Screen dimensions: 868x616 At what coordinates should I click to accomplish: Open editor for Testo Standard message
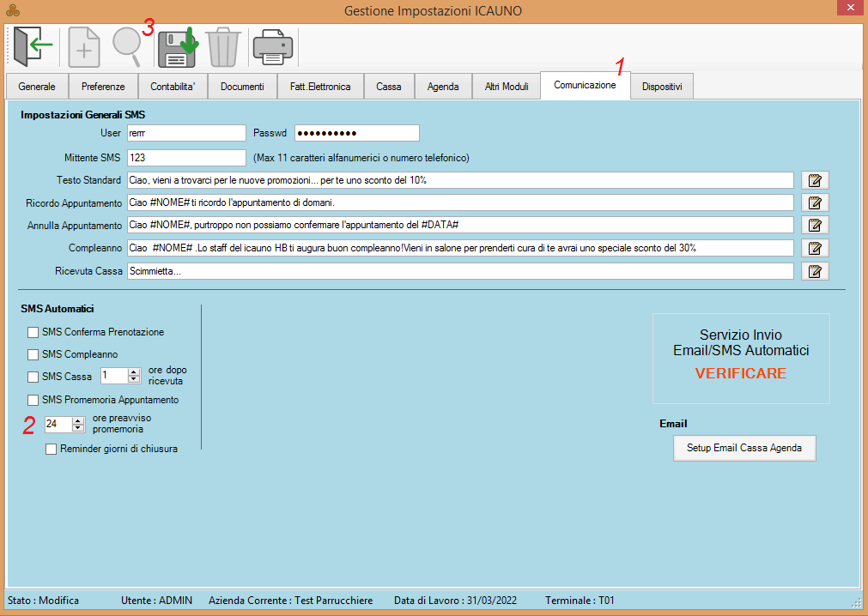815,180
